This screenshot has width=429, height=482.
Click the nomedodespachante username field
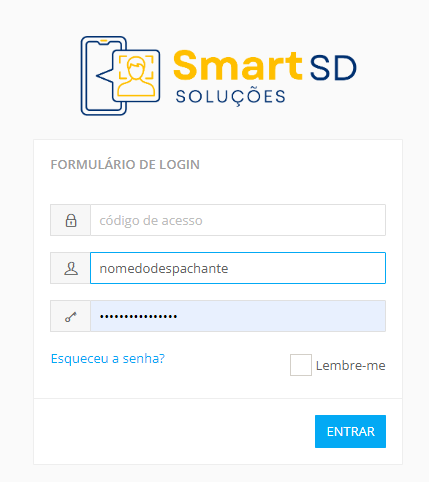coord(238,268)
